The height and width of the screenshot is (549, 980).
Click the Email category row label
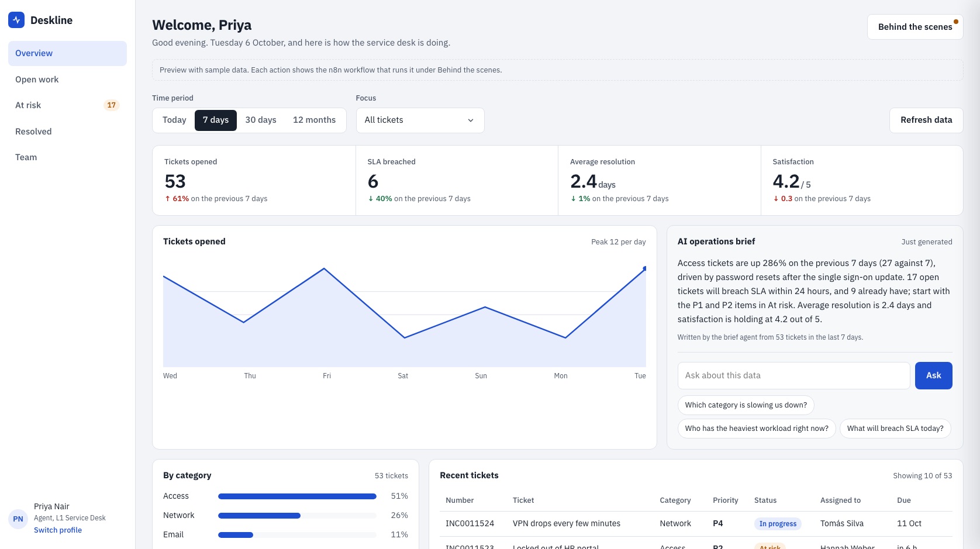pyautogui.click(x=173, y=534)
